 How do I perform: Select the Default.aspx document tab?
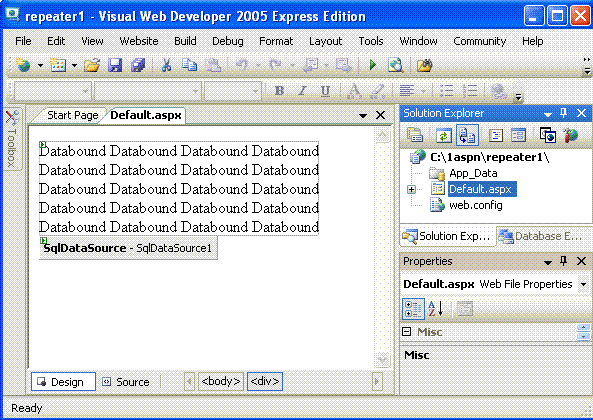pos(146,115)
